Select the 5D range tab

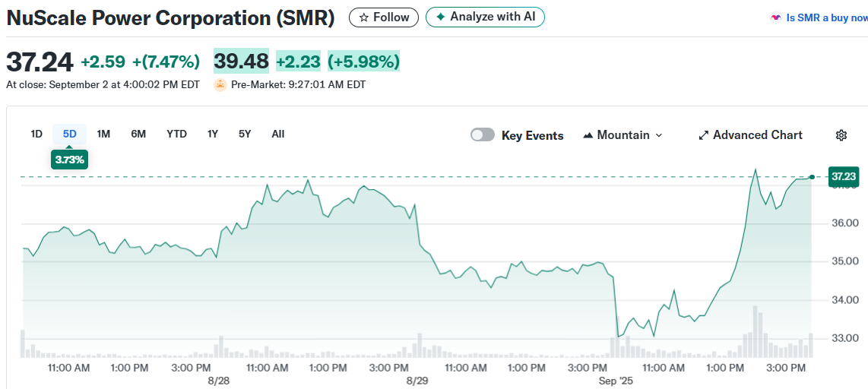click(70, 134)
